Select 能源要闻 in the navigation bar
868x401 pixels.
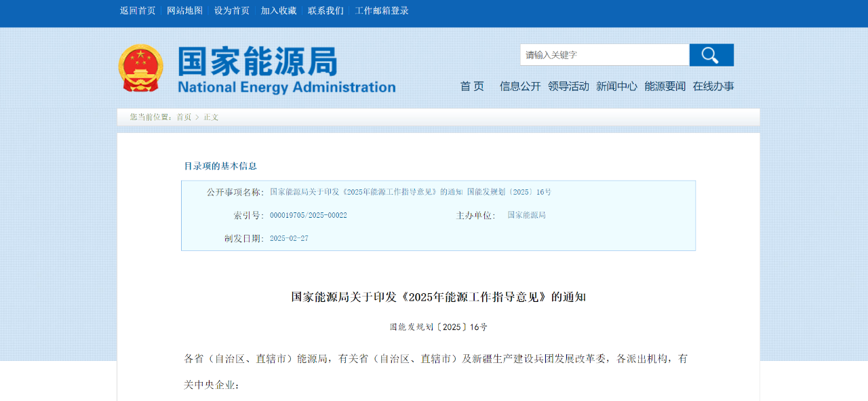click(665, 86)
